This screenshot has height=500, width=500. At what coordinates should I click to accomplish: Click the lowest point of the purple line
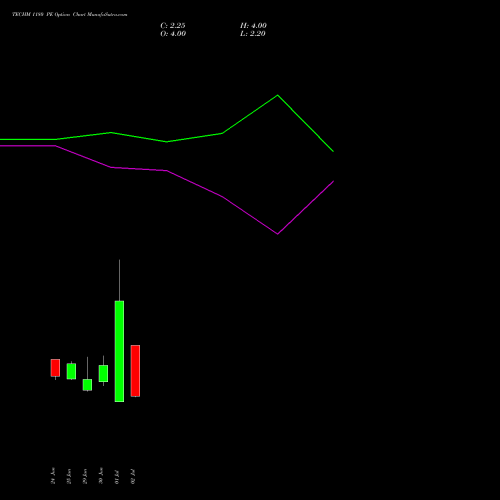pos(277,234)
